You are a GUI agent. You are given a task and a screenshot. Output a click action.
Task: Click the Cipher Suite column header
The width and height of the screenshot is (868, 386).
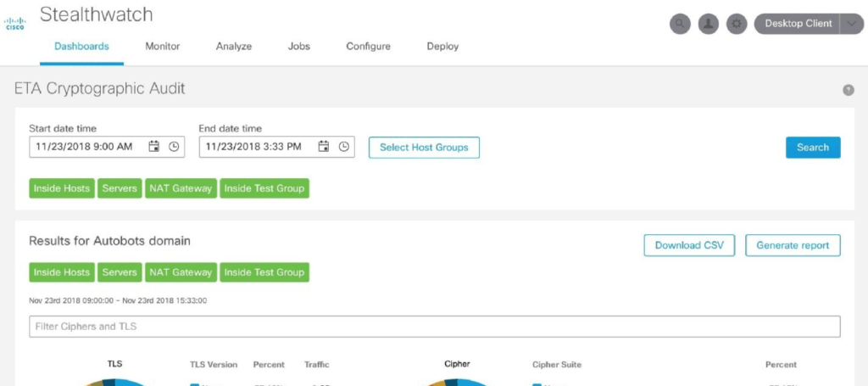pos(557,365)
